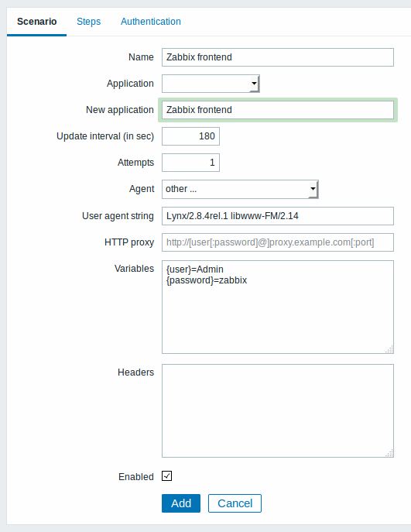The width and height of the screenshot is (411, 532).
Task: Click the User agent string field
Action: (278, 216)
